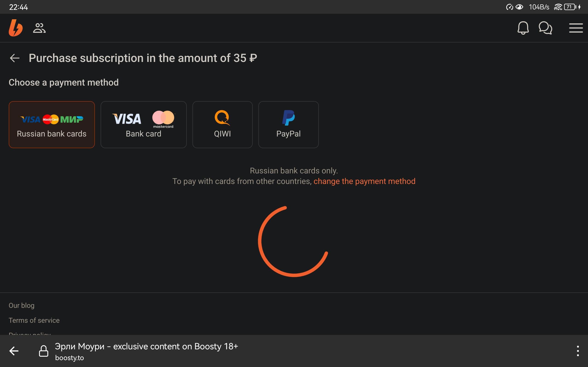Open Terms of service link
The image size is (588, 367).
click(34, 320)
